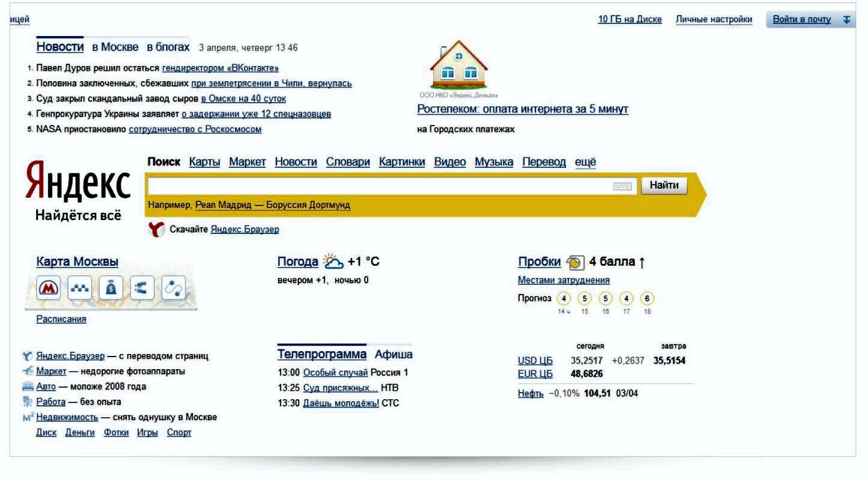The height and width of the screenshot is (481, 868).
Task: Click example query 'Реал Мадрид — Боруссия Дортмунд'
Action: (273, 206)
